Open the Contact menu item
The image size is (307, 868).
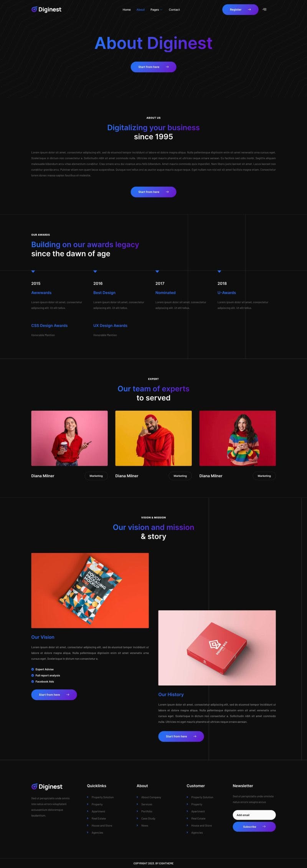174,10
